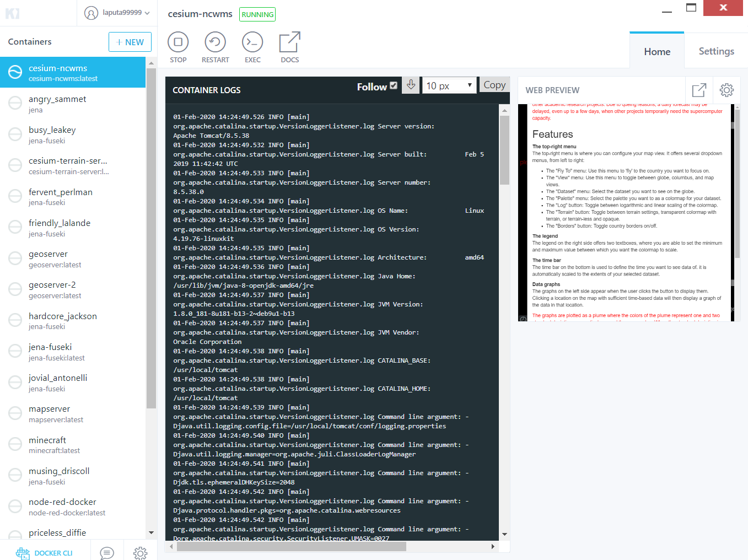
Task: Download the container logs
Action: pos(410,85)
